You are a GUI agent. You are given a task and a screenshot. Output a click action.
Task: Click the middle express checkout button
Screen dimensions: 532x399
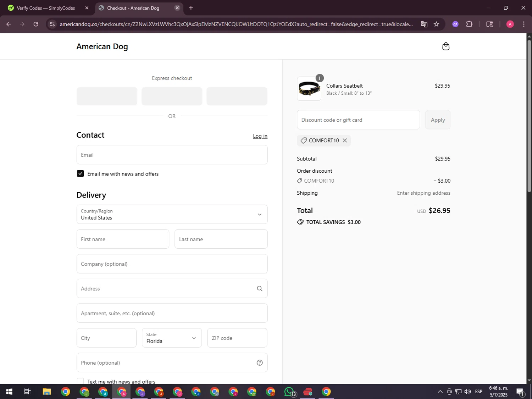172,96
